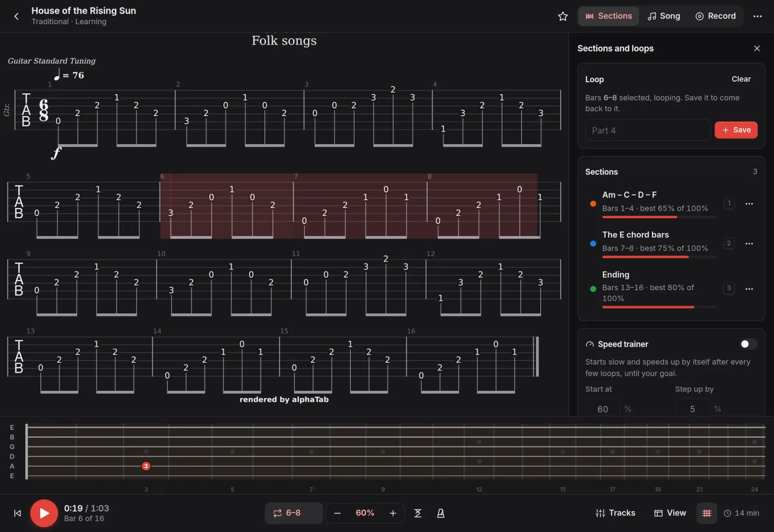This screenshot has height=532, width=774.
Task: Open the View options
Action: (670, 513)
